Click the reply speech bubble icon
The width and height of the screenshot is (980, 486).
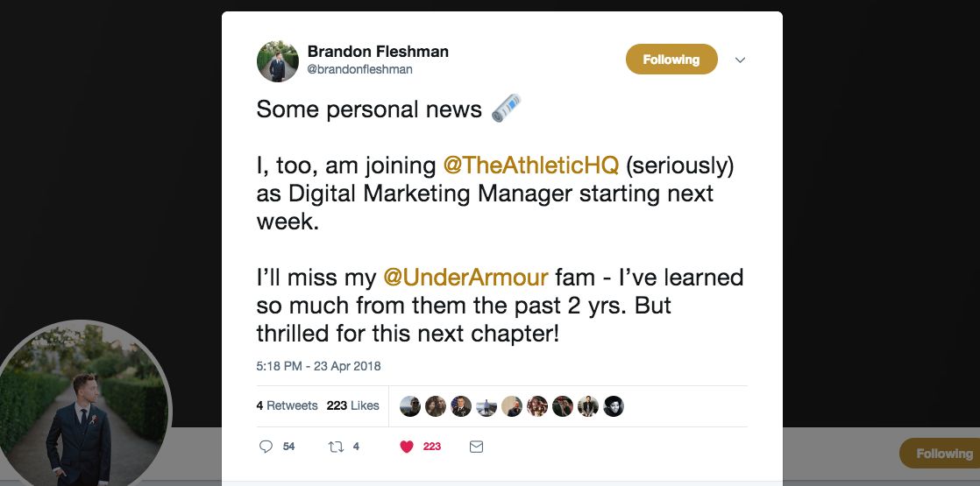(266, 447)
